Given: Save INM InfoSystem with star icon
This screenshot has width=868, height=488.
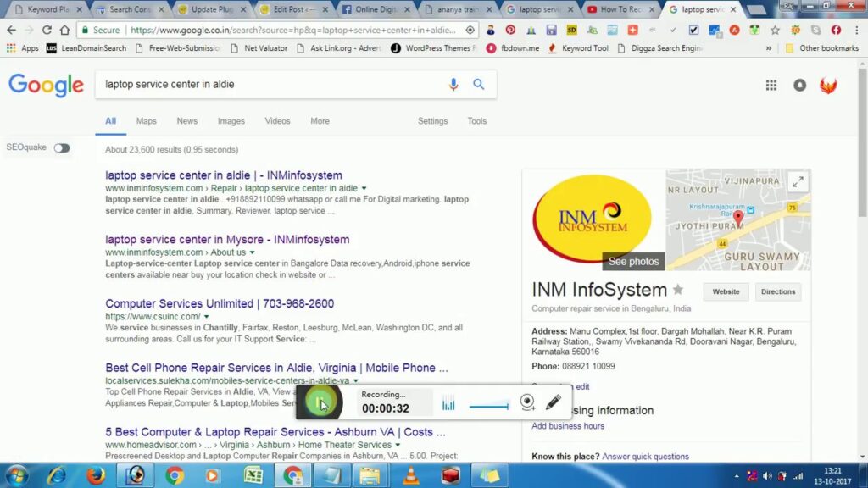Looking at the screenshot, I should point(678,289).
